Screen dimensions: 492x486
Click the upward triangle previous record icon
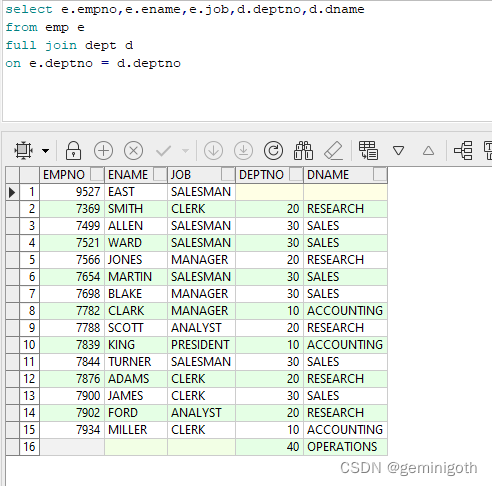pyautogui.click(x=428, y=151)
